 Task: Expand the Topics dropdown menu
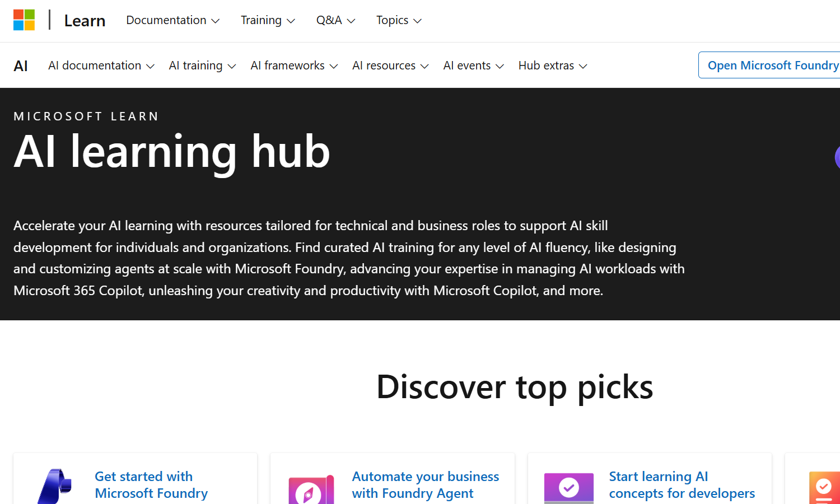click(x=399, y=20)
